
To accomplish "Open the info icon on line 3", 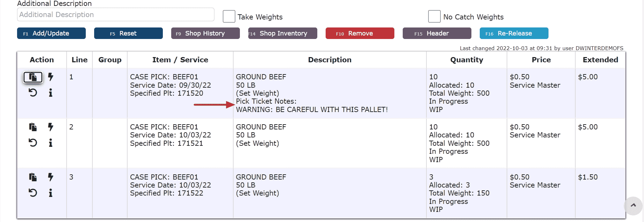I will [51, 193].
